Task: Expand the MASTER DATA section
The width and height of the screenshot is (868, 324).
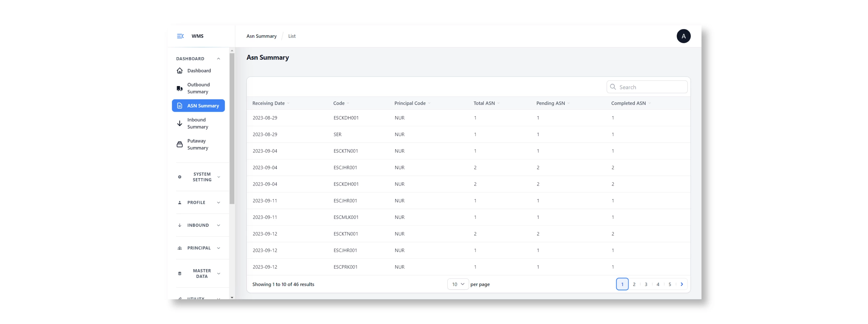Action: (199, 273)
